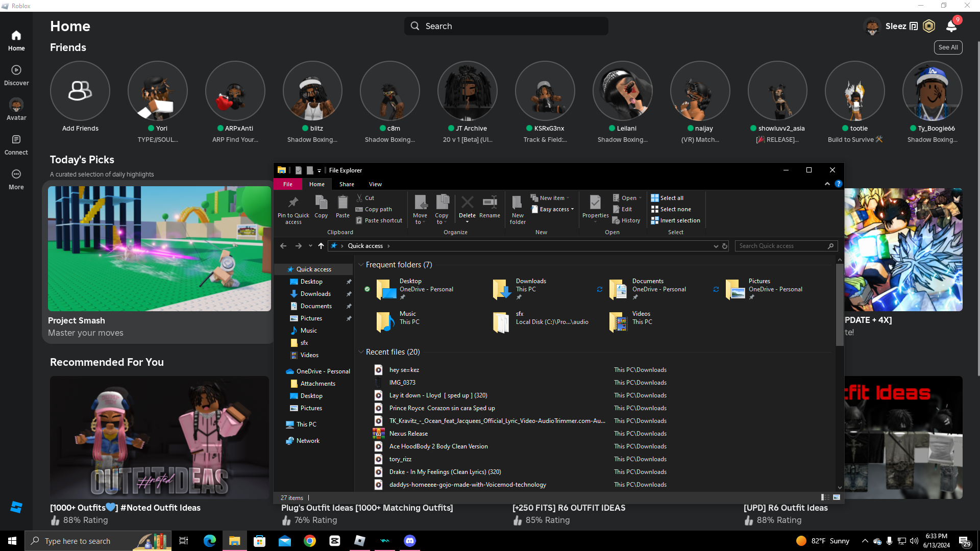Switch to large icons view toggle
This screenshot has height=551, width=980.
pyautogui.click(x=837, y=497)
